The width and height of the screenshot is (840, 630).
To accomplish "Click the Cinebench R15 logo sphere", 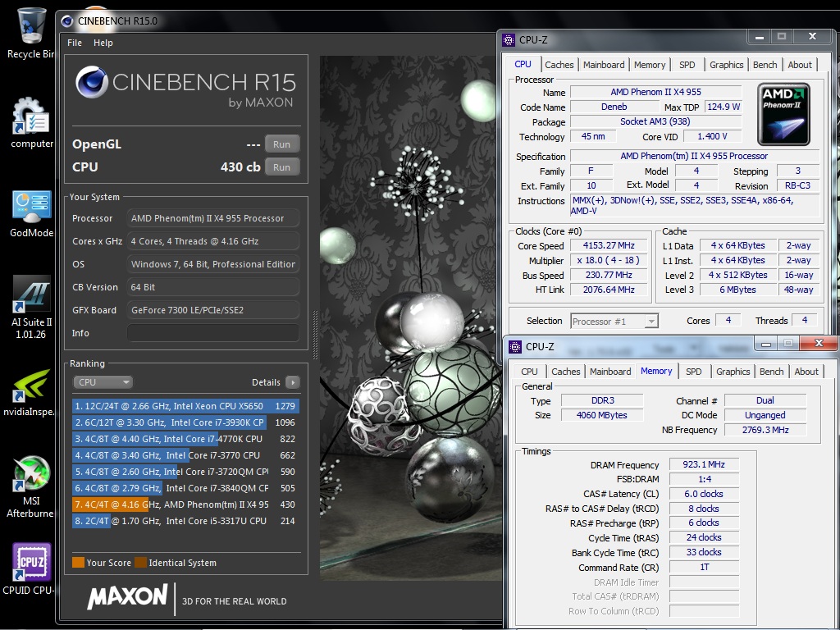I will pos(92,82).
